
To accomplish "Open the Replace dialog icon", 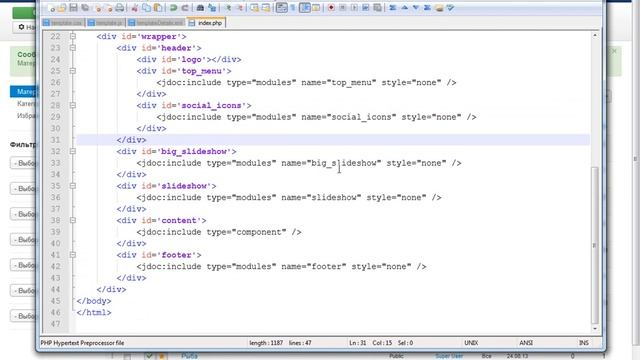I will 212,8.
